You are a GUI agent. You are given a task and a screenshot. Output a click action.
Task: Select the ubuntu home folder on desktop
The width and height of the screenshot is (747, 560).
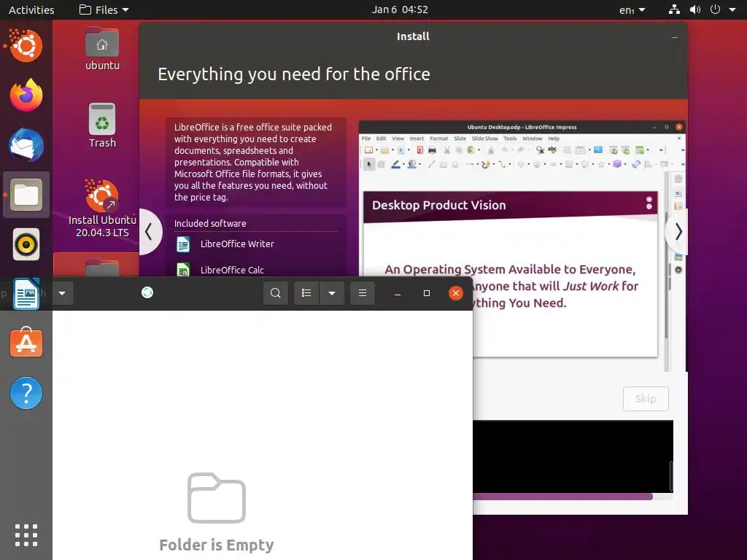tap(102, 49)
